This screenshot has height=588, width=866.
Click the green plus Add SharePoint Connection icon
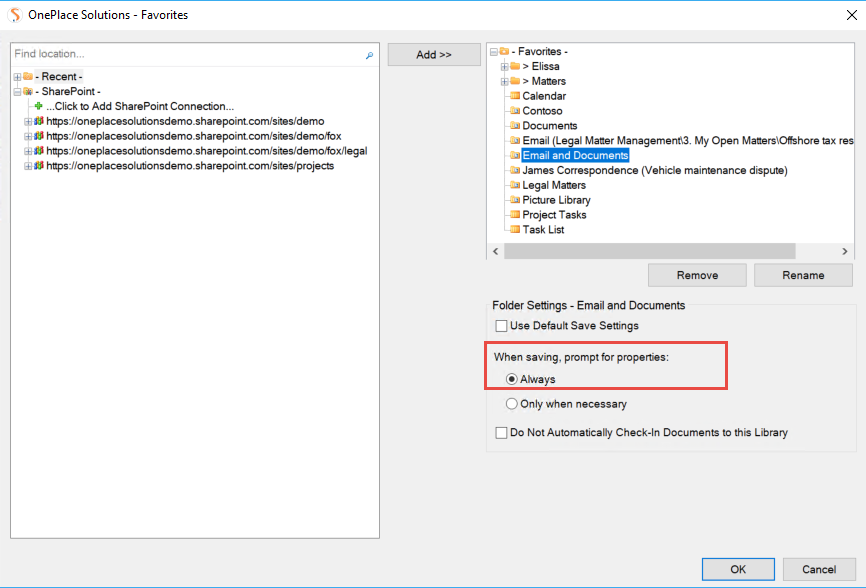38,106
